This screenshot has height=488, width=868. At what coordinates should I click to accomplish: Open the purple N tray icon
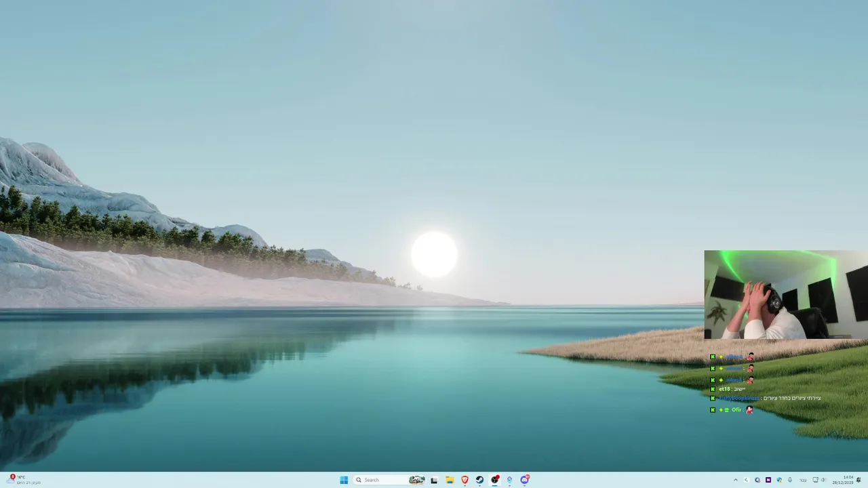coord(768,480)
